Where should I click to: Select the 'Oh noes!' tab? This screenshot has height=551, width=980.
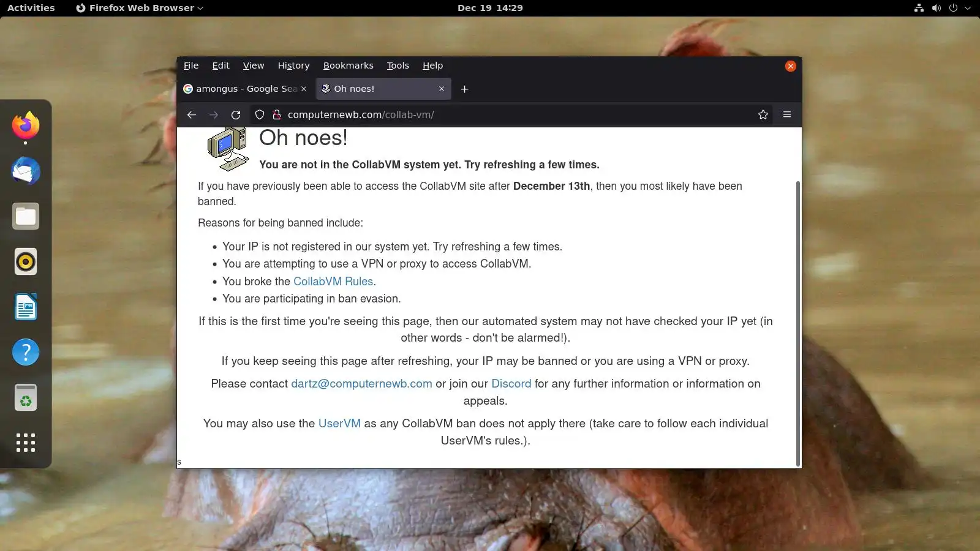click(x=383, y=89)
